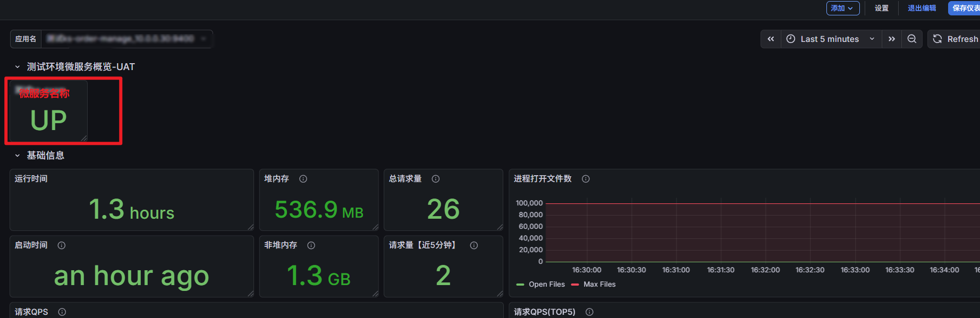The height and width of the screenshot is (318, 980).
Task: Click the 启动时间 panel's corner grip handle
Action: point(250,294)
